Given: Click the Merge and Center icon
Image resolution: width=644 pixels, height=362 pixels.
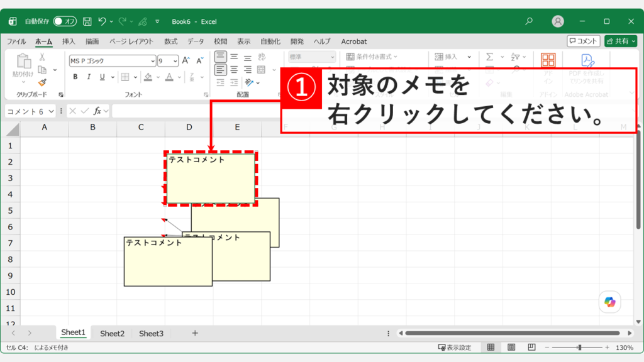Looking at the screenshot, I should tap(262, 70).
